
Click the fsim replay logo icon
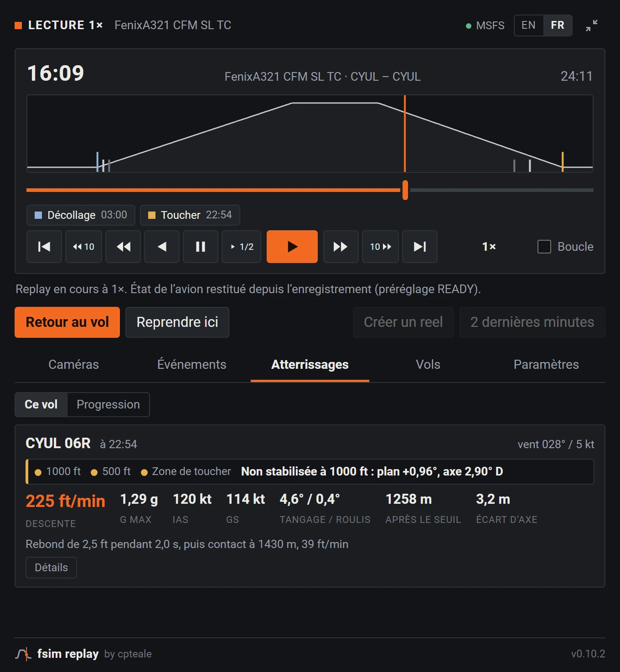pyautogui.click(x=23, y=654)
